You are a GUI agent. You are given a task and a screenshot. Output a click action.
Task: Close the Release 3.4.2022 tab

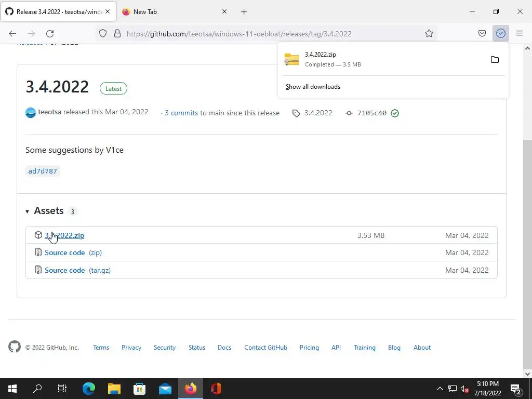(x=108, y=11)
